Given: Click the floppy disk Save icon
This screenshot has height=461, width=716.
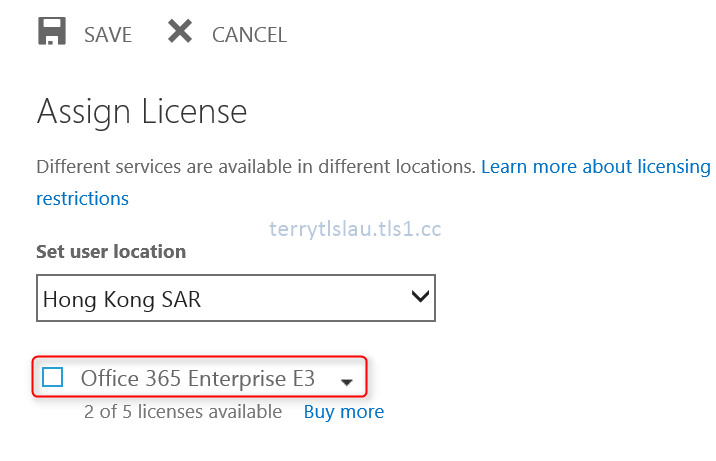Looking at the screenshot, I should [52, 31].
